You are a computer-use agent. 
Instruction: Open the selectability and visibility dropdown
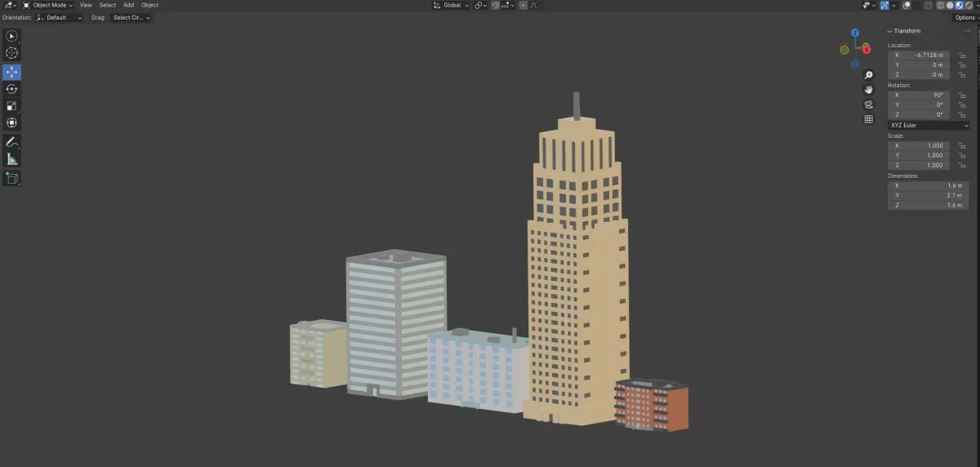(x=871, y=5)
